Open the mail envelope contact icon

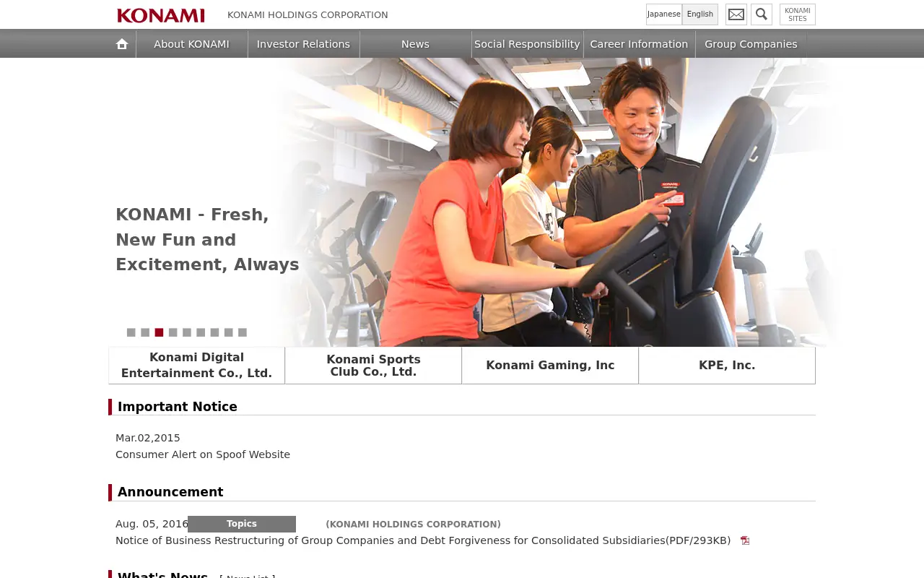pos(736,14)
